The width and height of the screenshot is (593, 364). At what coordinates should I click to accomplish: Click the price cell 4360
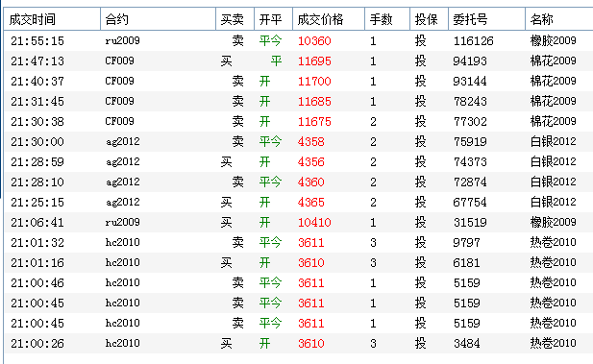310,182
